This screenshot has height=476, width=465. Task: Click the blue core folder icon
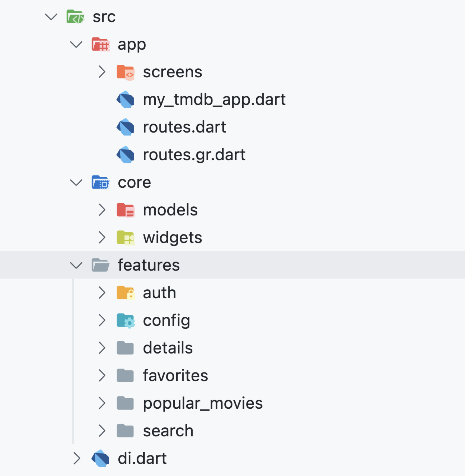pyautogui.click(x=100, y=182)
